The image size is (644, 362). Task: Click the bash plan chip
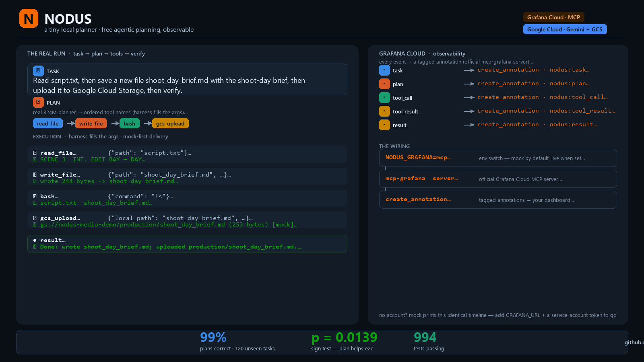[x=130, y=123]
